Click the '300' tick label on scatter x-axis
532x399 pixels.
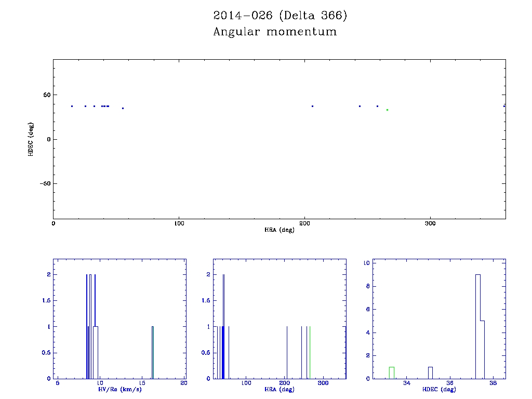(430, 223)
